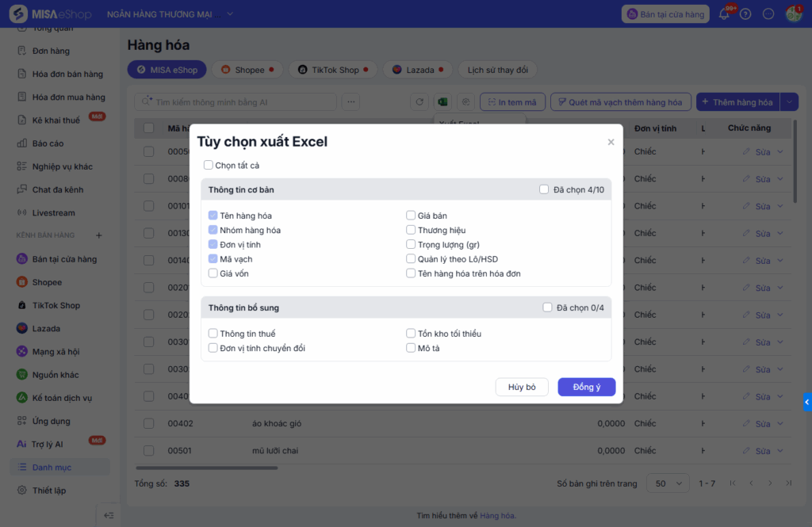Open the notifications bell
Image resolution: width=812 pixels, height=527 pixels.
click(723, 14)
